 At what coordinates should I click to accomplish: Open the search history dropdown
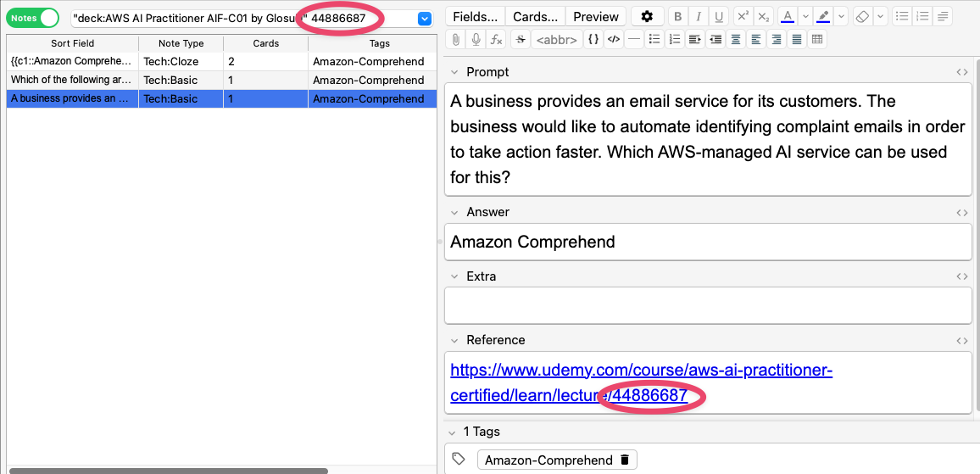(425, 19)
